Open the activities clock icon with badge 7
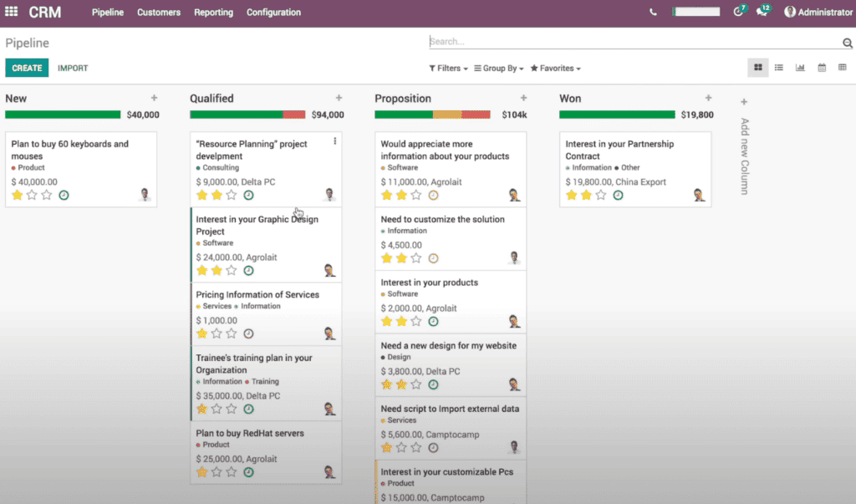This screenshot has height=504, width=856. (x=739, y=11)
